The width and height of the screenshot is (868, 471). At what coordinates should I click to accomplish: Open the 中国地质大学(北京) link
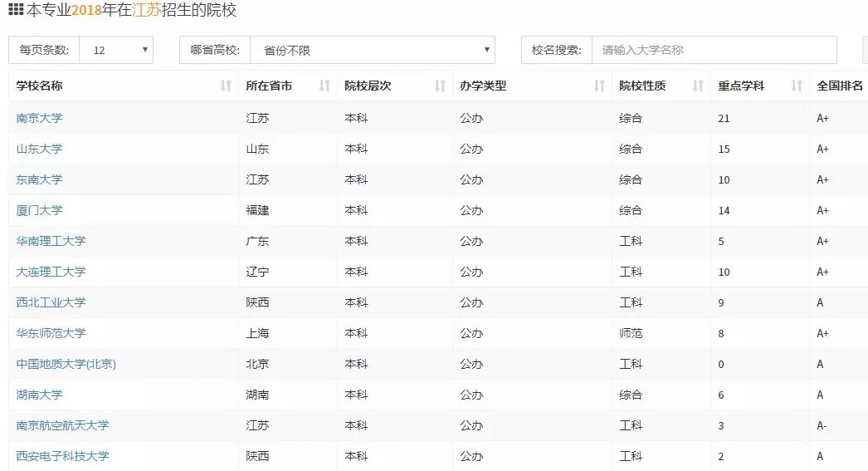[66, 364]
